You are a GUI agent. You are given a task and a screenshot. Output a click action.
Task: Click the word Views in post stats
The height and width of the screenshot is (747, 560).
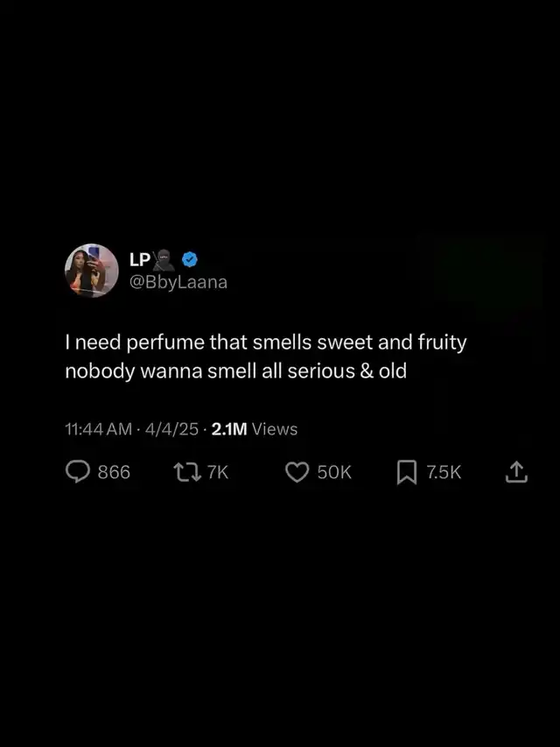click(275, 429)
